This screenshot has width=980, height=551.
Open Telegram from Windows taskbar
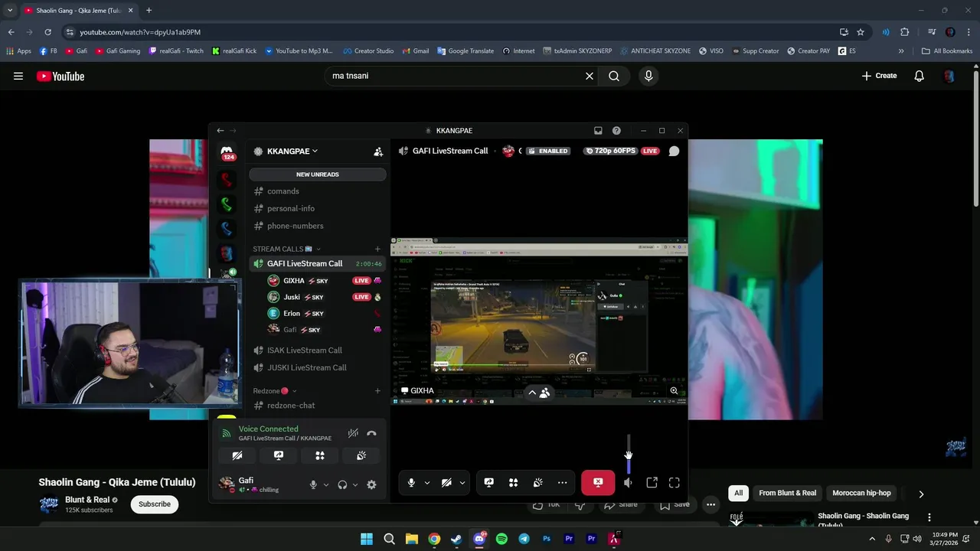tap(524, 539)
